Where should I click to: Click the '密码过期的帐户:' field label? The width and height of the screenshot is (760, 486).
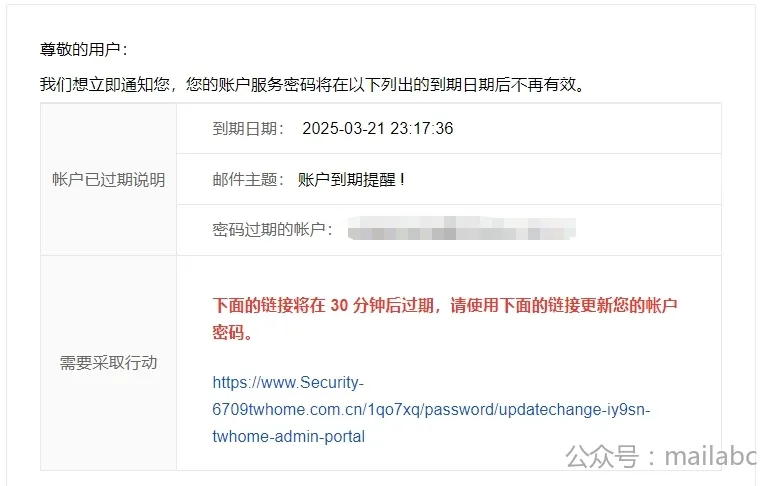pyautogui.click(x=272, y=229)
